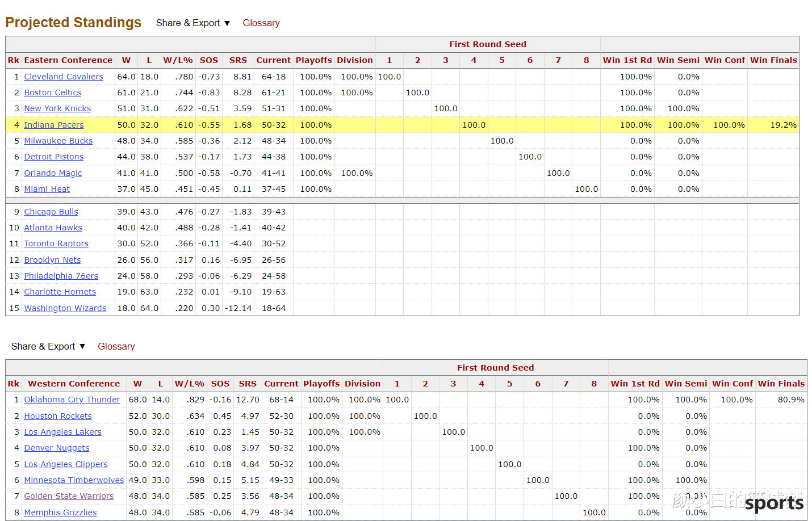Sort Eastern table by SOS header
Image resolution: width=812 pixels, height=521 pixels.
209,60
